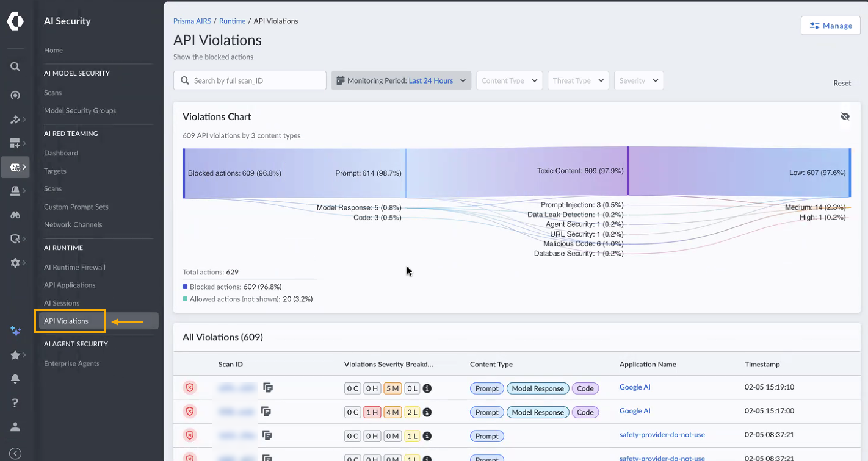Select AI Runtime Firewall in sidebar
Viewport: 868px width, 461px height.
point(74,267)
